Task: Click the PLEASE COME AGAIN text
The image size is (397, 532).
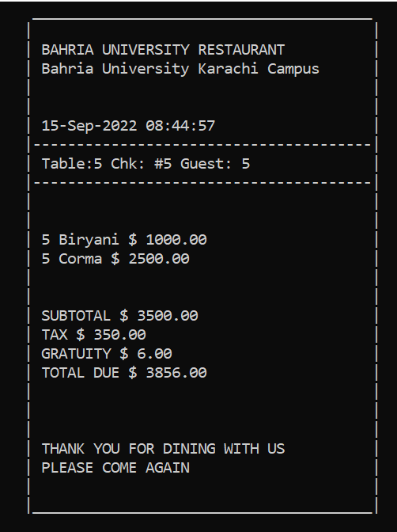Action: 115,468
